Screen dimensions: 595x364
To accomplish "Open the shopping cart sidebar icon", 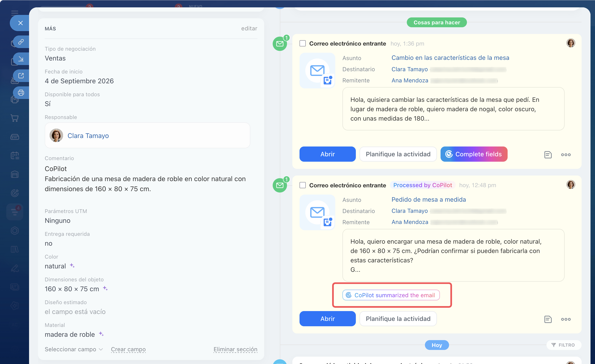I will pyautogui.click(x=15, y=118).
